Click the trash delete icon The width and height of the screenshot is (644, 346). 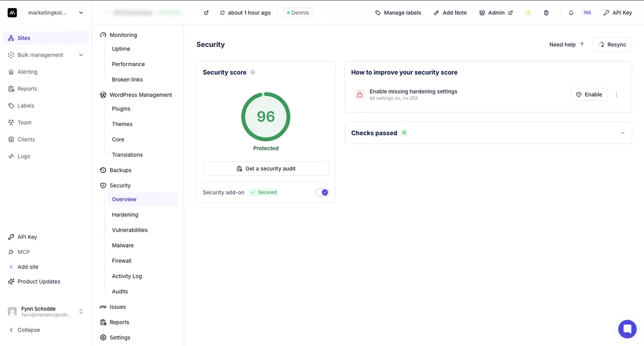point(546,13)
